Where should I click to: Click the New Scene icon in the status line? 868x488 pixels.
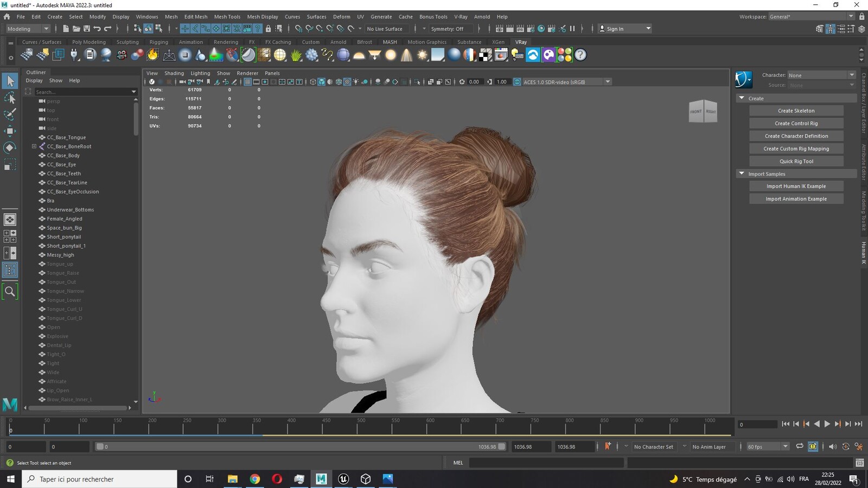click(x=66, y=29)
